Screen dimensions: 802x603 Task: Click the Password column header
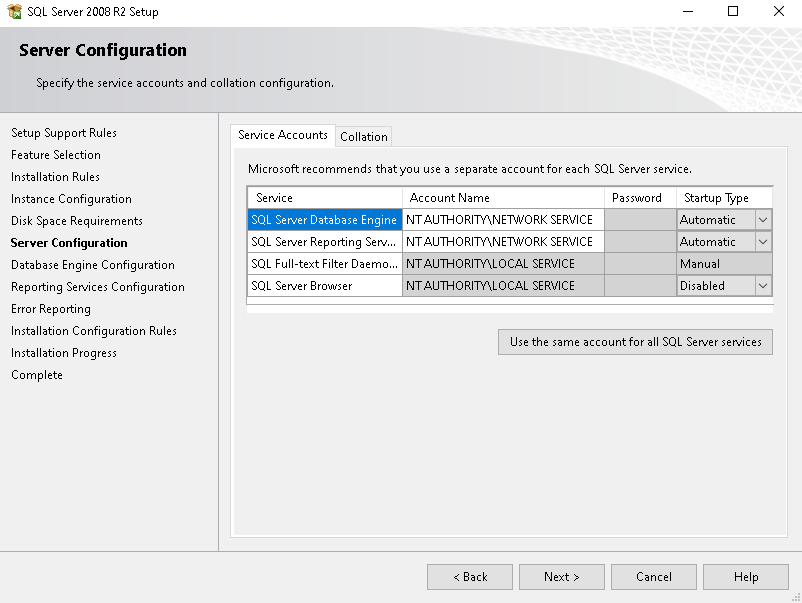[x=640, y=198]
